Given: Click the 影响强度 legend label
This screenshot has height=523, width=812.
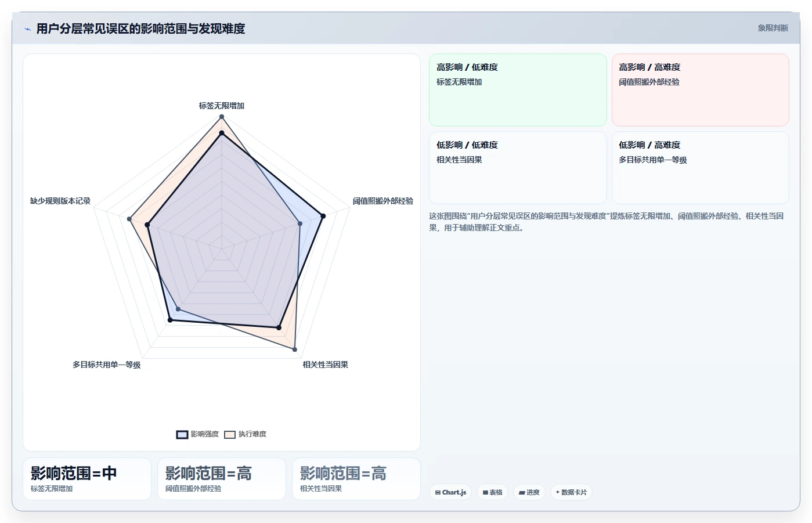Looking at the screenshot, I should 205,434.
